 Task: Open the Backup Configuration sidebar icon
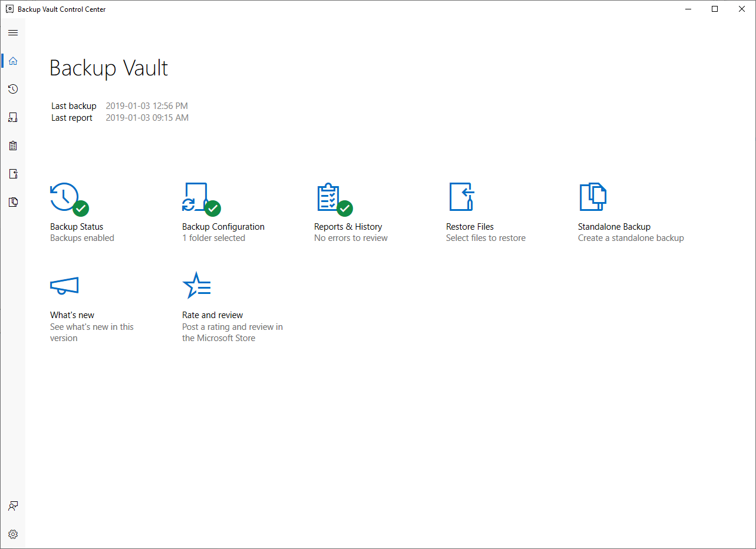pos(13,117)
